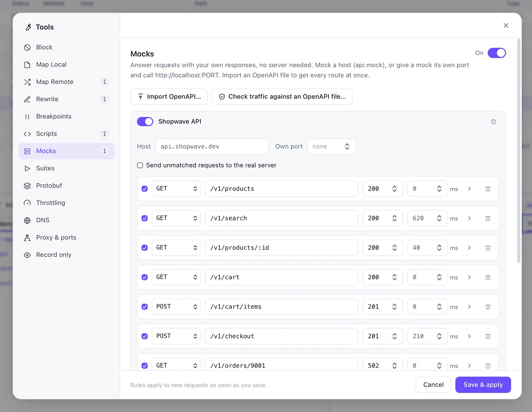
Task: Expand /v1/cart/items route details chevron
Action: (469, 307)
